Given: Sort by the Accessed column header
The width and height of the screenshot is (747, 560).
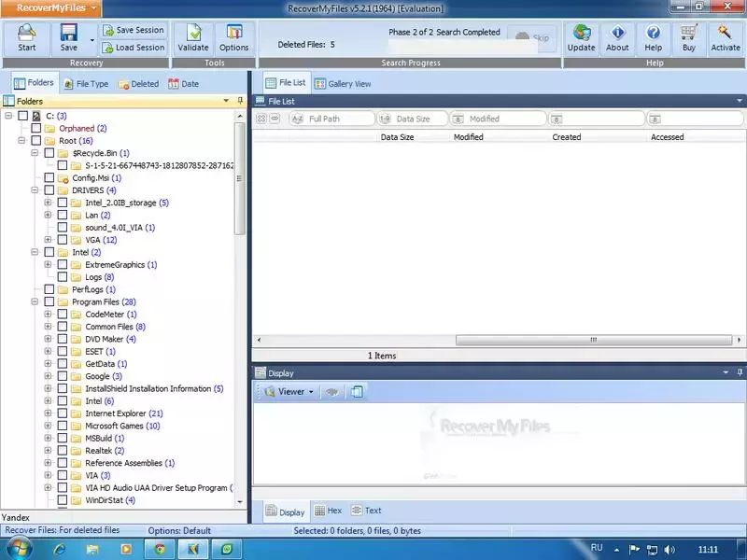Looking at the screenshot, I should [x=667, y=137].
